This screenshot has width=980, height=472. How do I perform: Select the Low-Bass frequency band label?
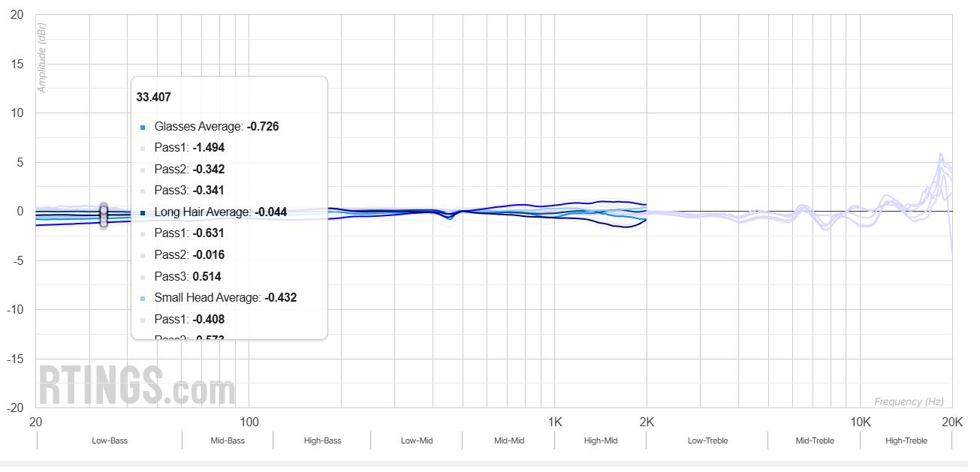point(110,440)
